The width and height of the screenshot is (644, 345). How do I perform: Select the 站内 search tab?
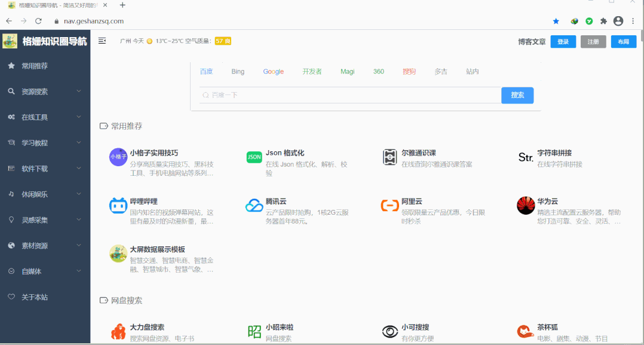click(473, 72)
